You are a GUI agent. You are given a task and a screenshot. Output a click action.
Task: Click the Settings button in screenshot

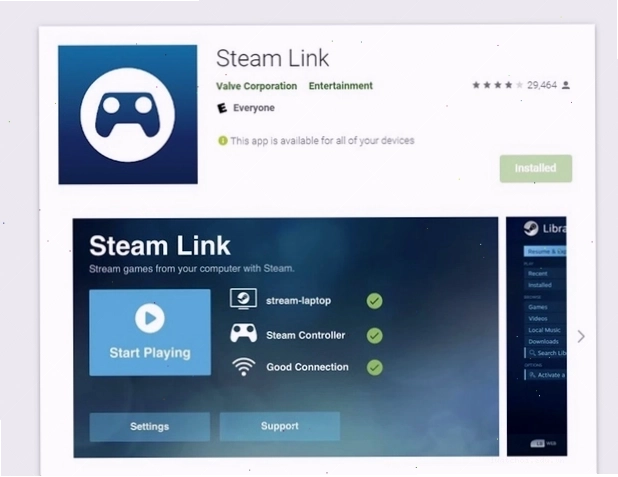point(150,427)
